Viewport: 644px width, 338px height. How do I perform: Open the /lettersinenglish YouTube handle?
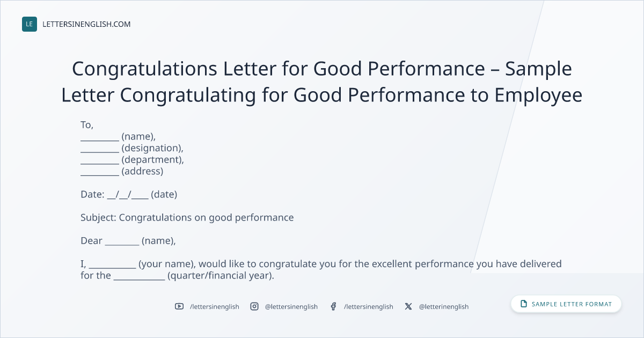pos(215,306)
